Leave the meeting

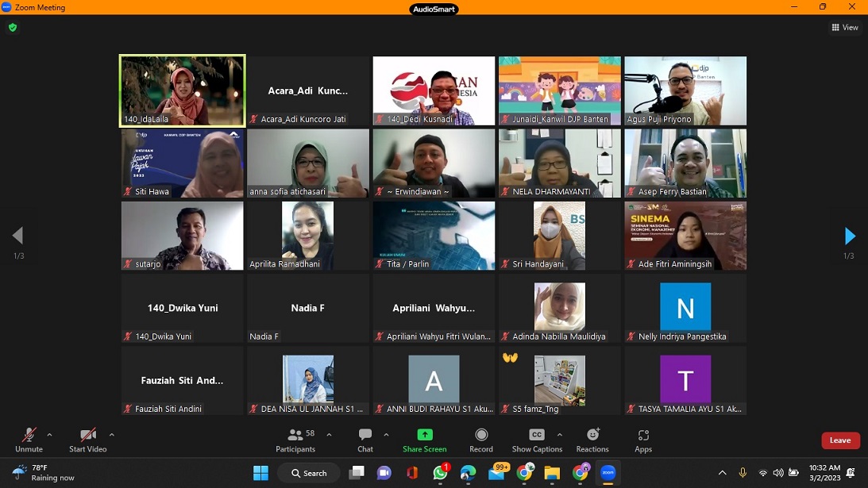(840, 440)
